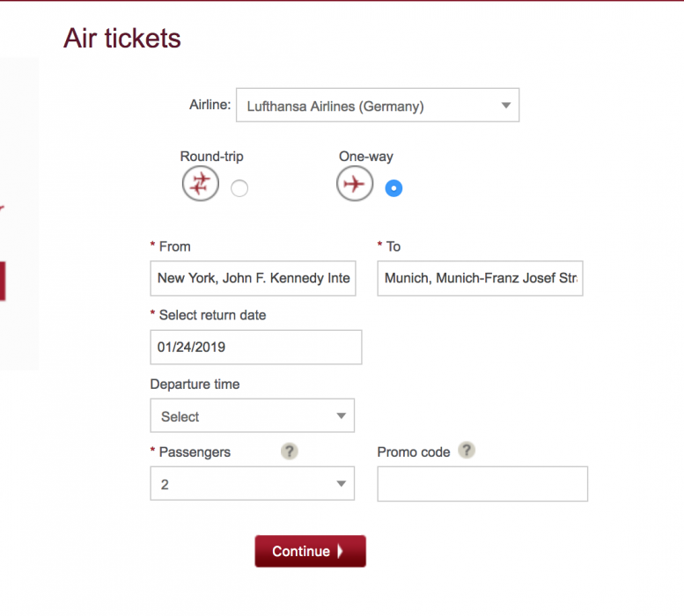The height and width of the screenshot is (616, 684).
Task: Click the Departure time dropdown arrow
Action: (x=341, y=416)
